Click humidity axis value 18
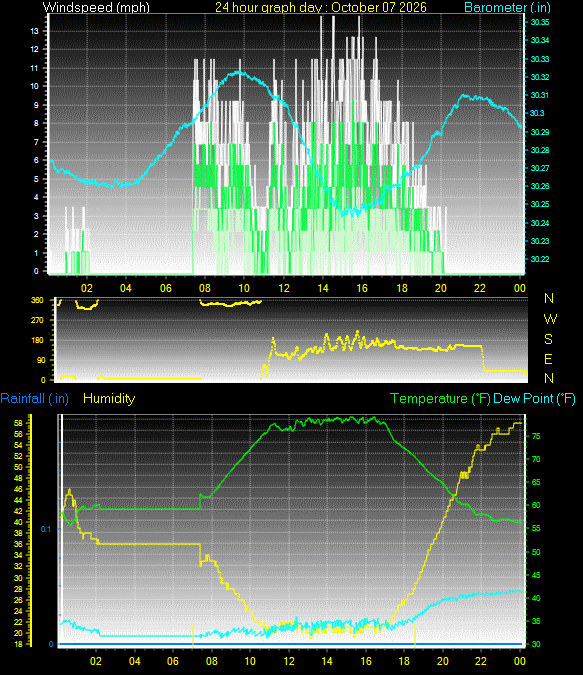The width and height of the screenshot is (583, 675). [x=18, y=644]
